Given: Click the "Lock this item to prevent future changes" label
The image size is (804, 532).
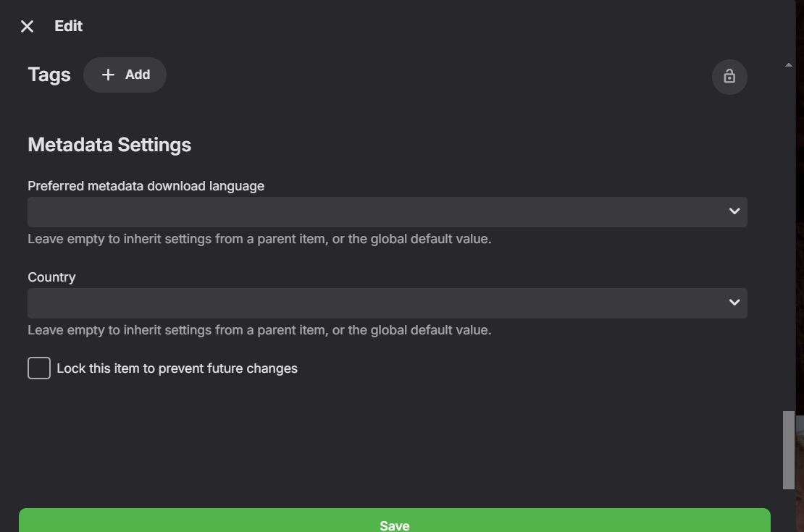Looking at the screenshot, I should (x=177, y=368).
